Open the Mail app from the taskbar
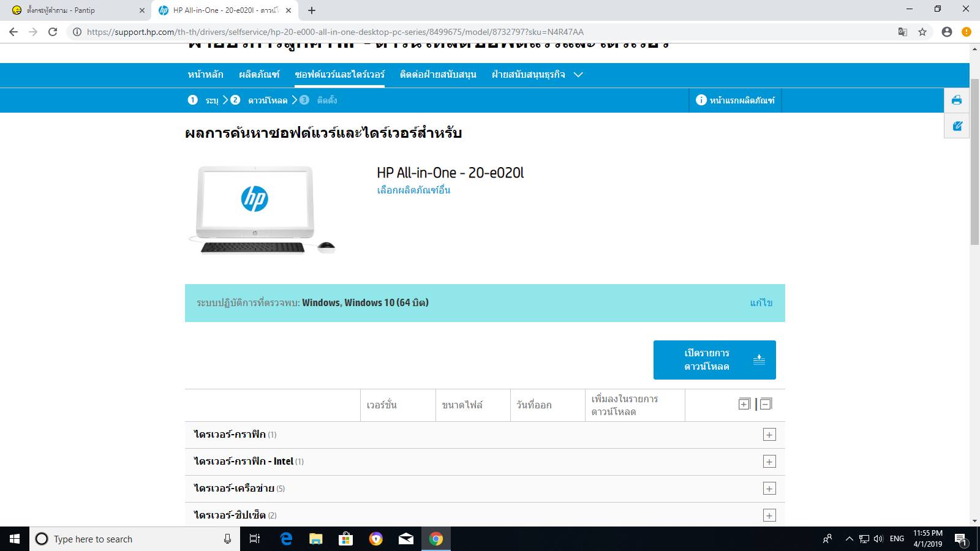This screenshot has height=551, width=980. [405, 539]
